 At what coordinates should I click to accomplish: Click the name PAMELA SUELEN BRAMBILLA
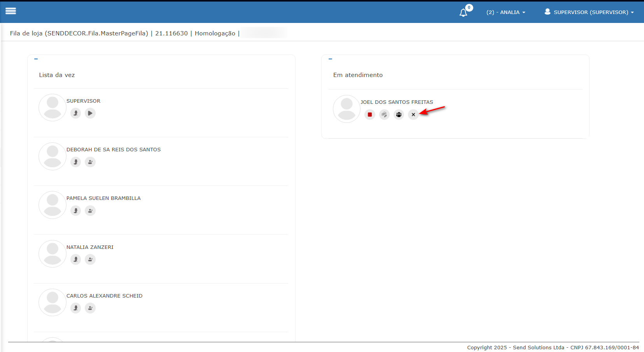pos(103,198)
